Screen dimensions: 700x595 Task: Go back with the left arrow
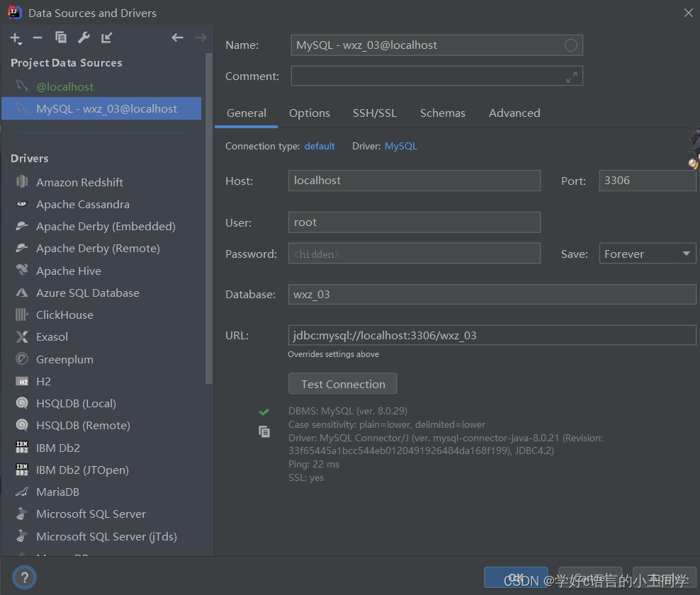177,38
